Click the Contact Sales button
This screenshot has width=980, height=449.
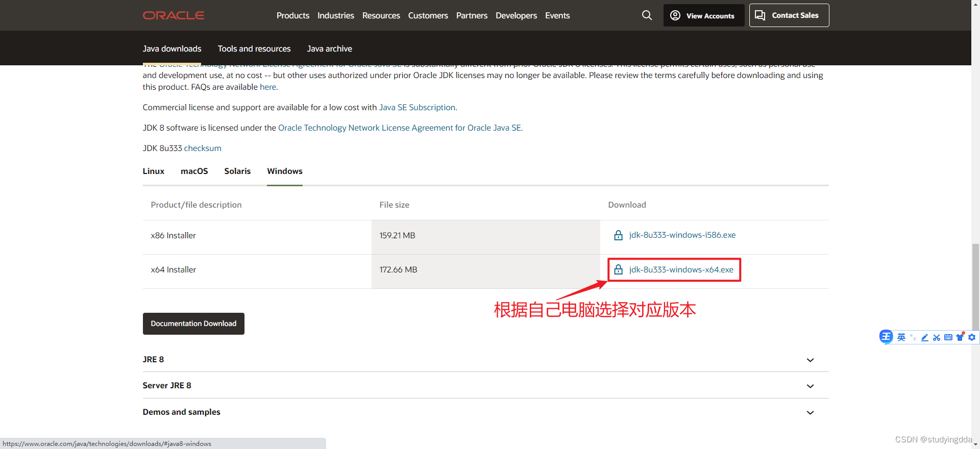[x=789, y=15]
